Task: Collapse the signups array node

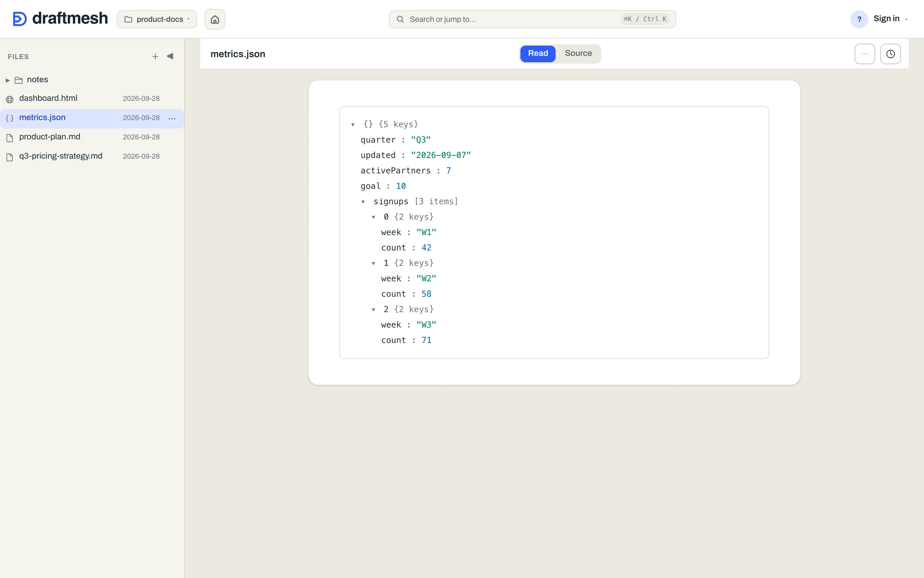Action: (363, 202)
